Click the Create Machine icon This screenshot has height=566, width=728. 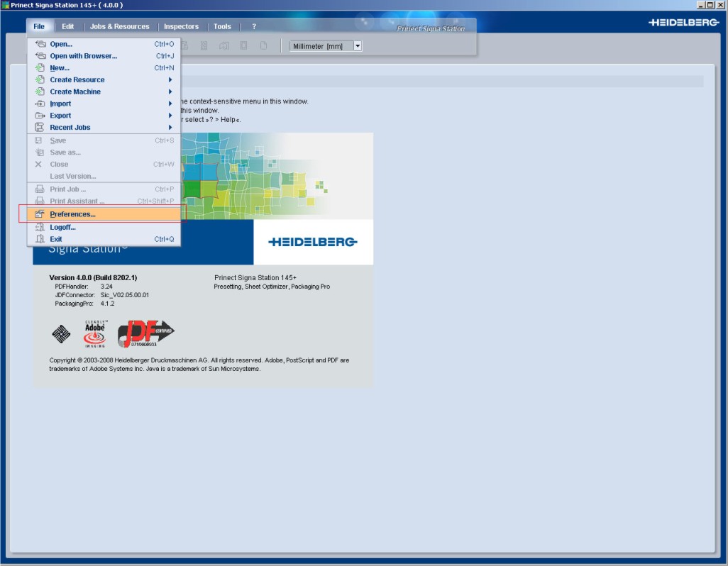pos(40,92)
